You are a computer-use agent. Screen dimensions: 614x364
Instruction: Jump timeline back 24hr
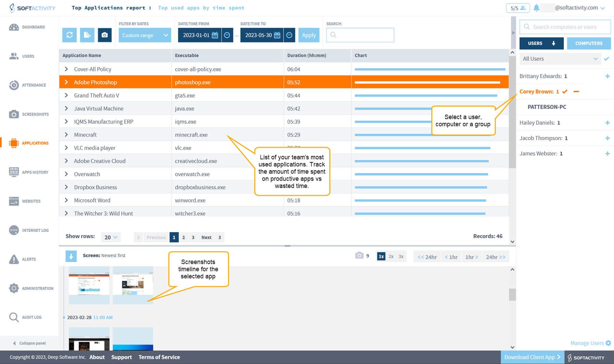[x=427, y=257]
